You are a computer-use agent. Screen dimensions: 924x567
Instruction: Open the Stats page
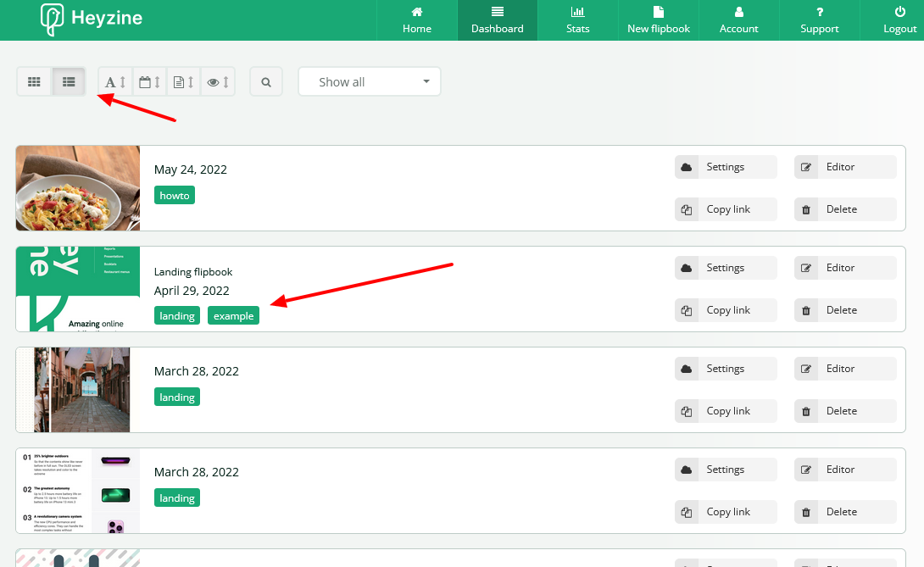click(577, 20)
